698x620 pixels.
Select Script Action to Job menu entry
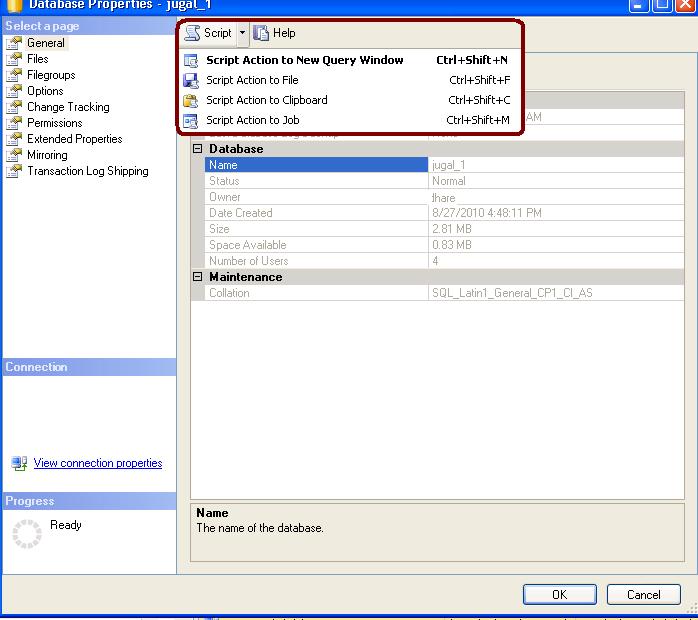(252, 120)
